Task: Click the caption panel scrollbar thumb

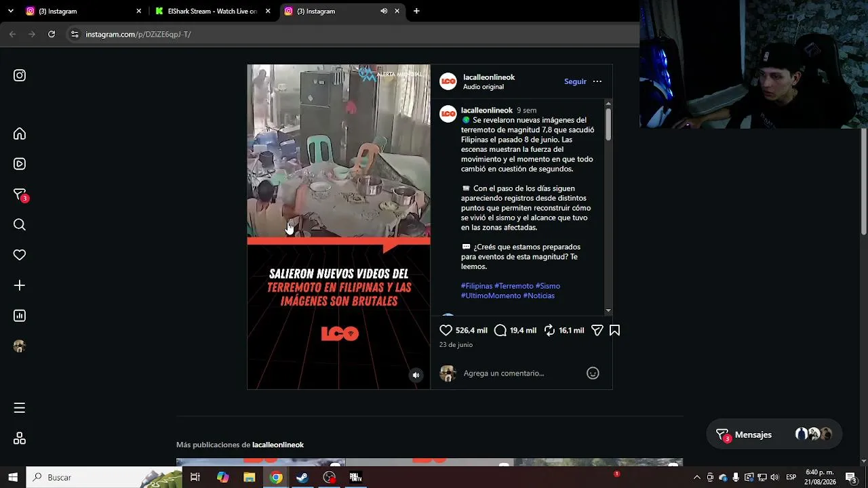Action: click(608, 124)
